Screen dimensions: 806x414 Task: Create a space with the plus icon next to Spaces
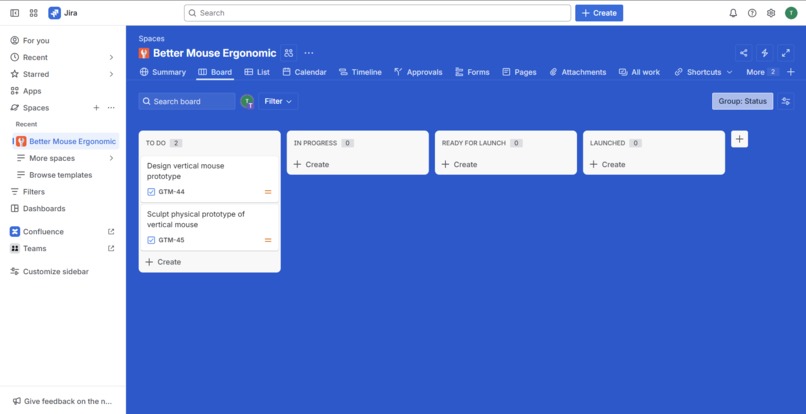96,107
